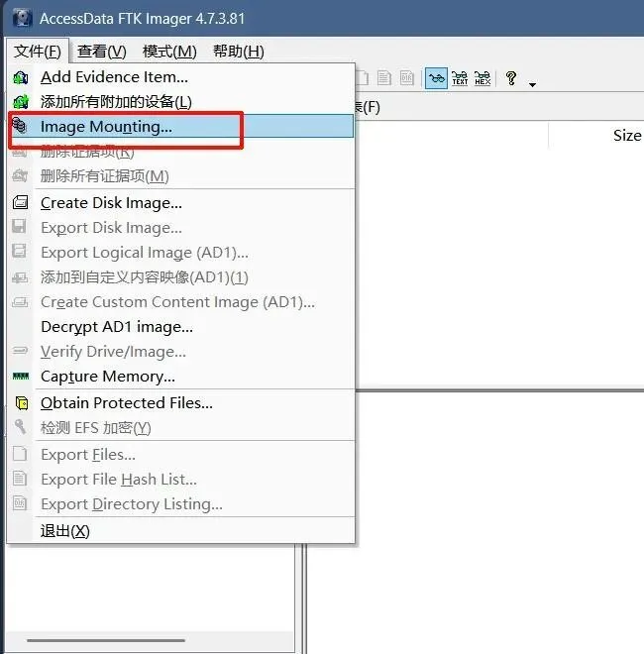Click Export Files... entry
This screenshot has width=644, height=654.
click(181, 454)
